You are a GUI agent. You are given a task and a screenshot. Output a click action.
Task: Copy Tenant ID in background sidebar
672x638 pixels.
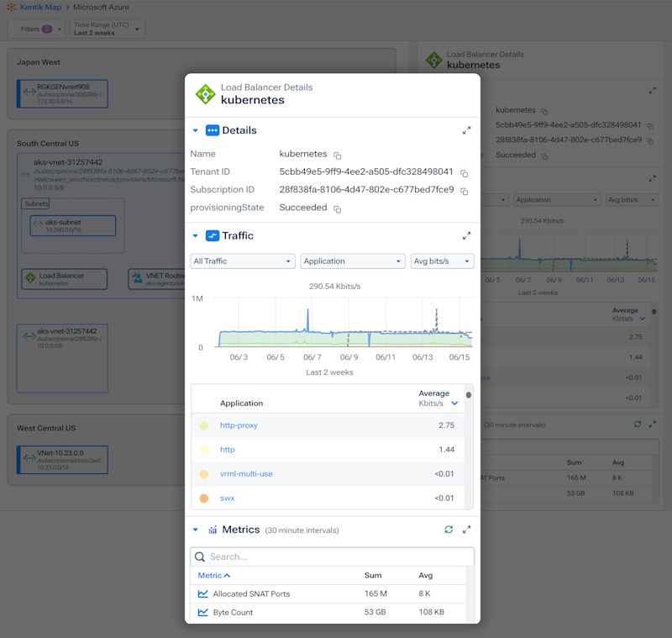[x=650, y=126]
